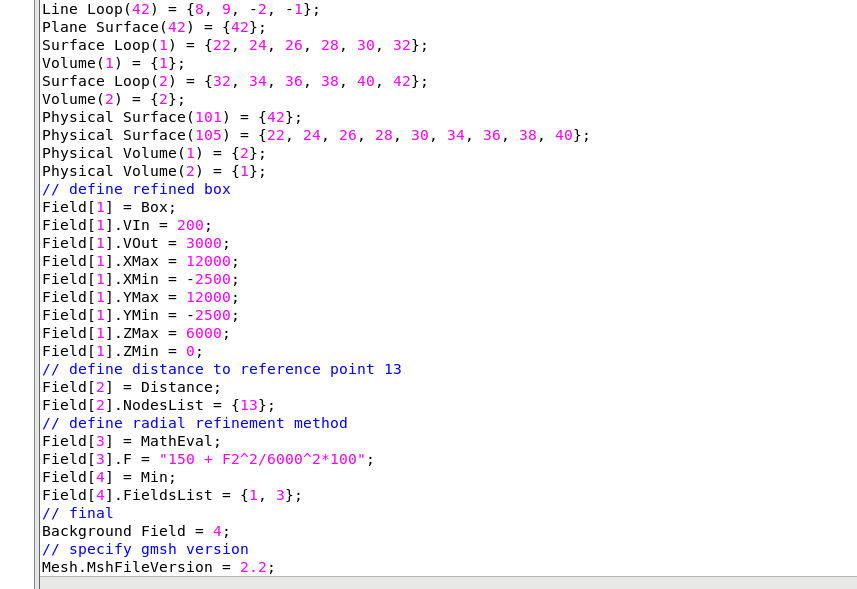Select the comment specify gmsh version
The image size is (857, 589).
pyautogui.click(x=144, y=548)
